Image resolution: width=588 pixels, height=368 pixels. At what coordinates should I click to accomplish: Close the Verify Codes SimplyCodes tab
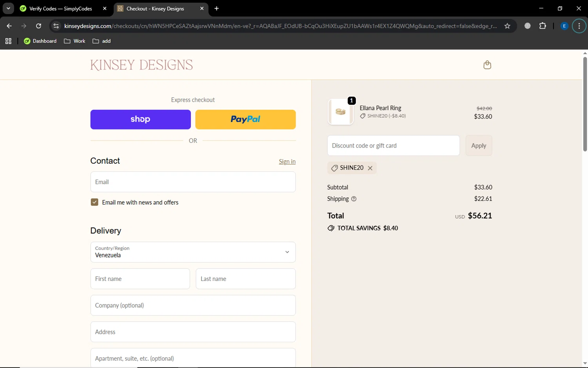click(x=105, y=8)
